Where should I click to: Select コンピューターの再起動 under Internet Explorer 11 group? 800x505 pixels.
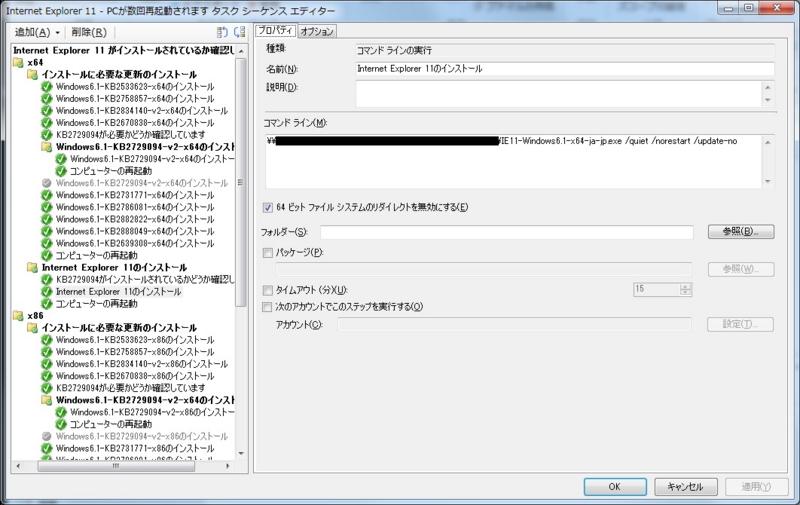pyautogui.click(x=96, y=304)
